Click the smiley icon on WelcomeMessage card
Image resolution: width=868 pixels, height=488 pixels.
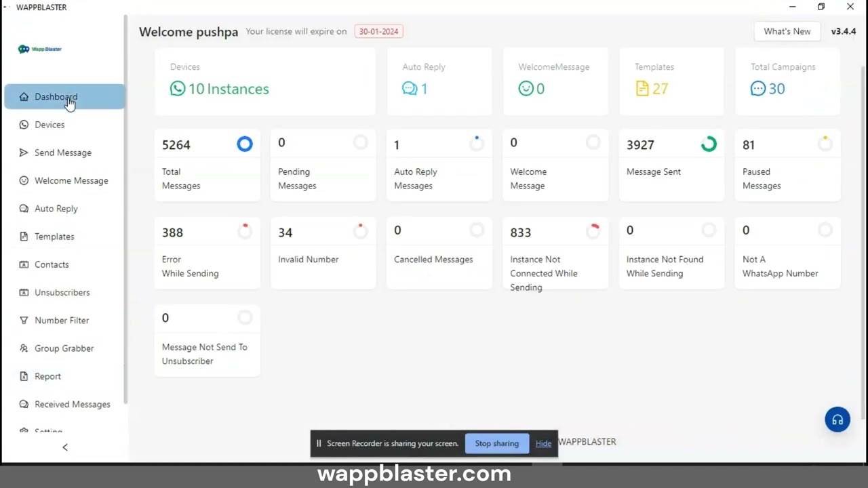coord(526,89)
